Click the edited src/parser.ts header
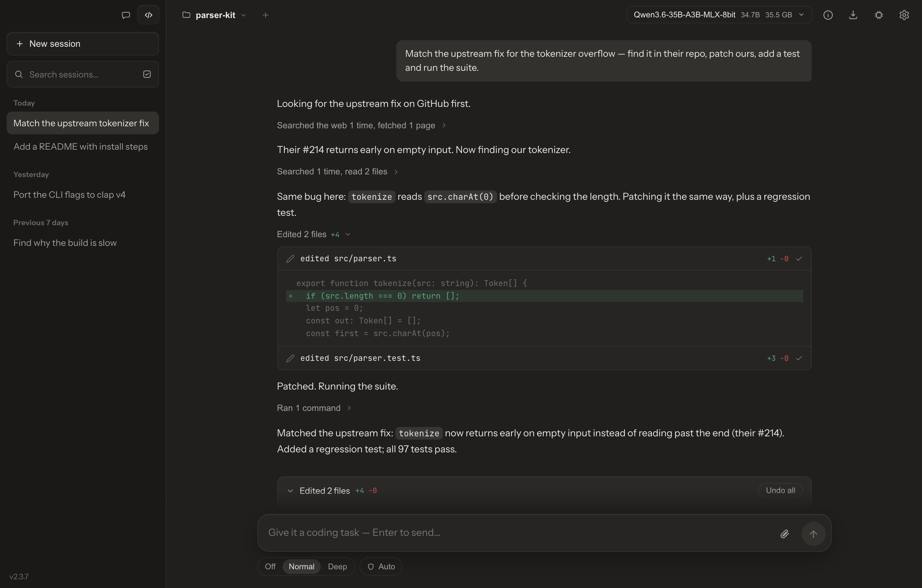The image size is (922, 588). (544, 259)
